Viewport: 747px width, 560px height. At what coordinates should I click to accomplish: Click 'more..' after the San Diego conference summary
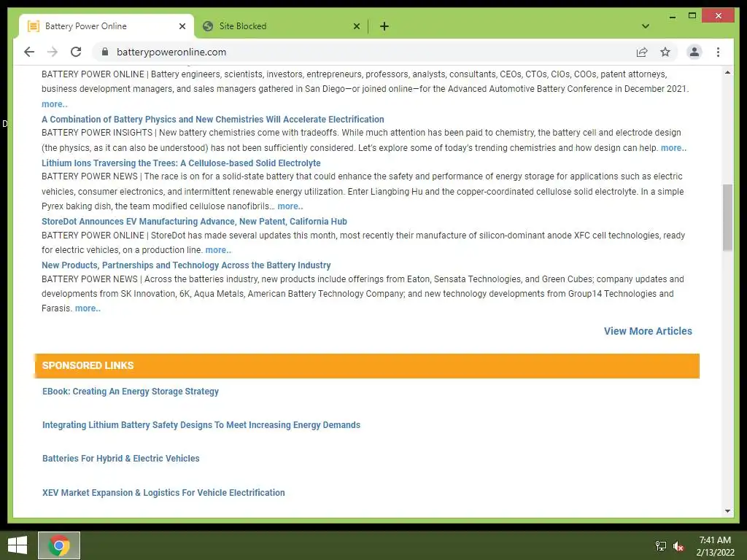pos(54,104)
